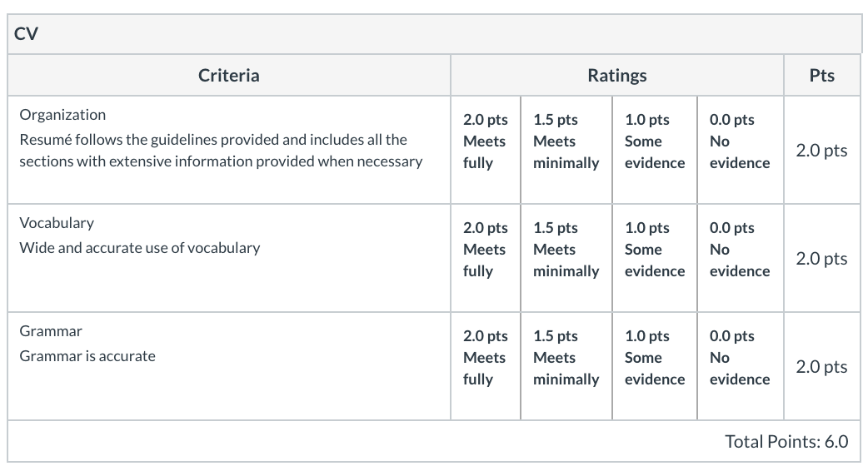Click the Total Points: 6.0 text
The width and height of the screenshot is (868, 471).
click(x=786, y=441)
